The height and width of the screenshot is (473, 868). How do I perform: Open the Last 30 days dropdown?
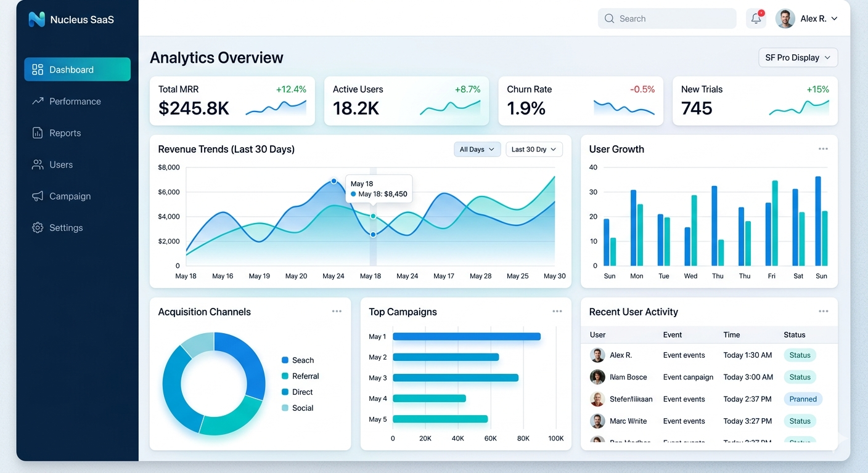pyautogui.click(x=534, y=149)
